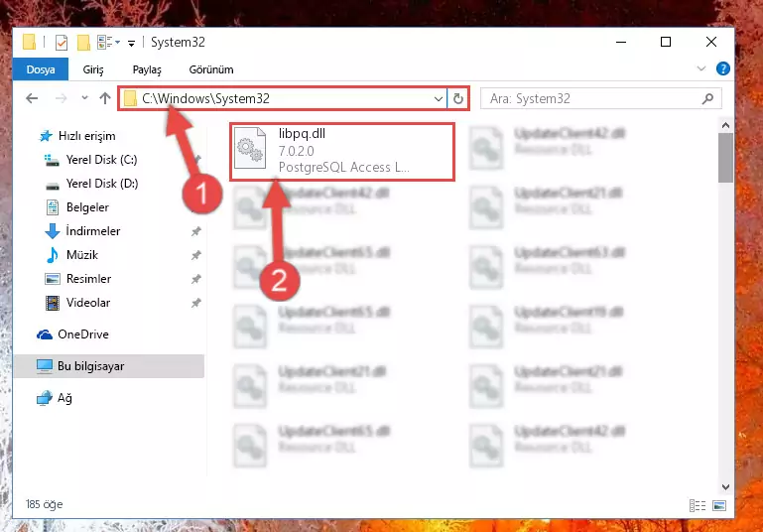The width and height of the screenshot is (763, 532).
Task: Click the libpq.dll gear file icon
Action: [250, 149]
